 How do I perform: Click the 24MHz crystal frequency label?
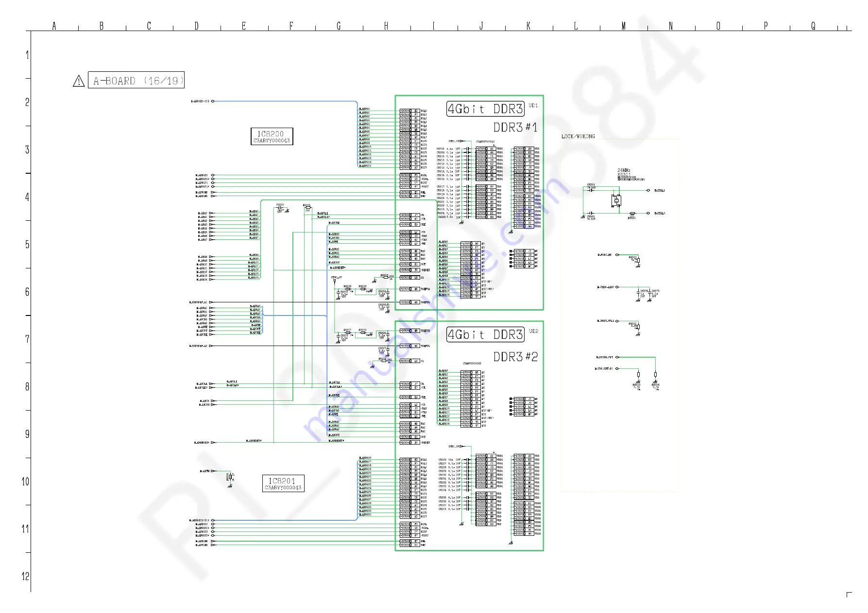click(624, 170)
